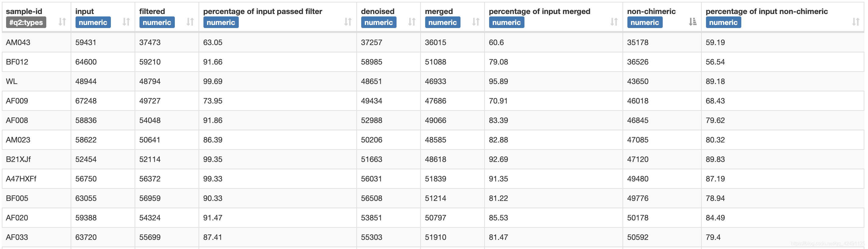Sort by filtered column arrows
The width and height of the screenshot is (868, 249).
190,22
